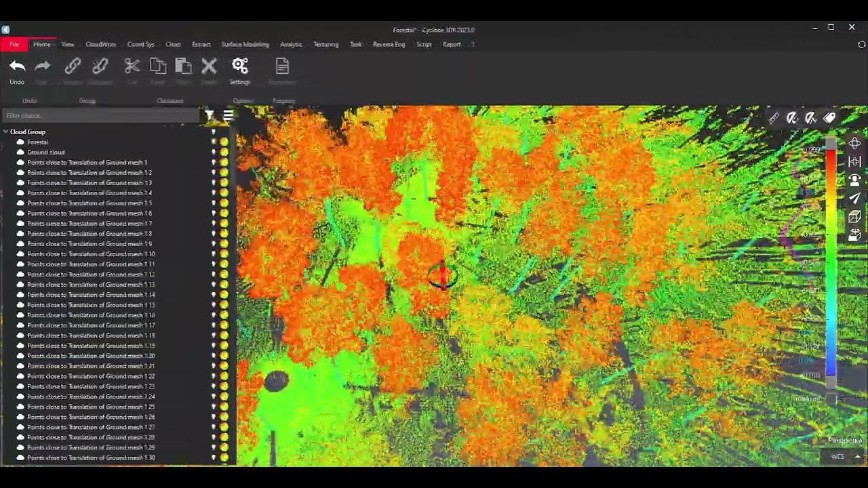868x488 pixels.
Task: Click the refresh icon at ribbon top right
Action: tap(862, 44)
